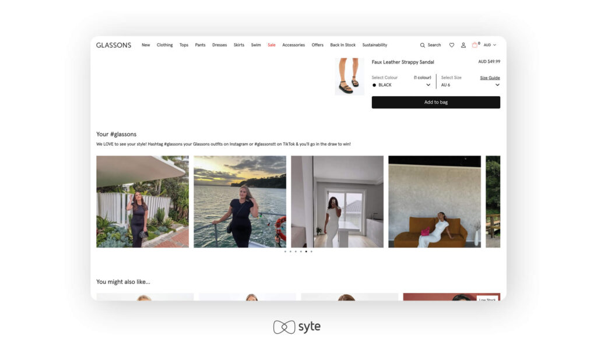This screenshot has height=364, width=597.
Task: Select the first carousel pagination dot
Action: [x=285, y=252]
